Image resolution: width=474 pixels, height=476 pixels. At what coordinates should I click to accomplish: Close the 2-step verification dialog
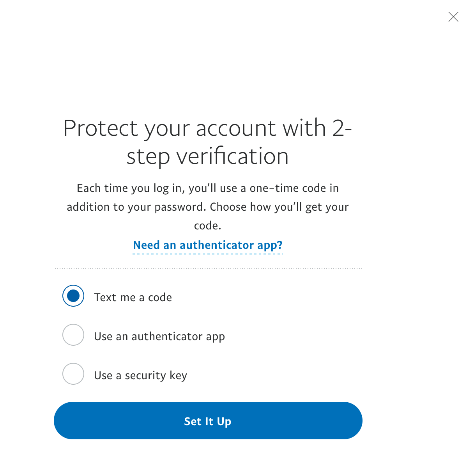click(x=453, y=17)
